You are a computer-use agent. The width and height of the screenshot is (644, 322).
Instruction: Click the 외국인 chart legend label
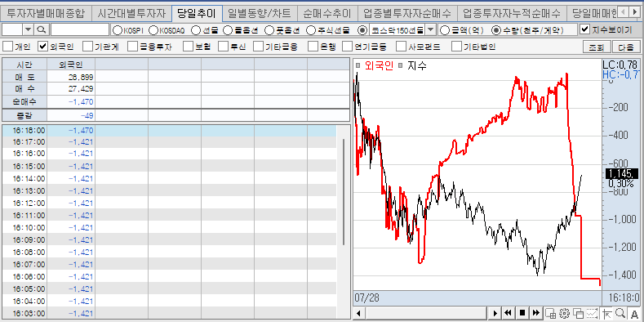379,65
